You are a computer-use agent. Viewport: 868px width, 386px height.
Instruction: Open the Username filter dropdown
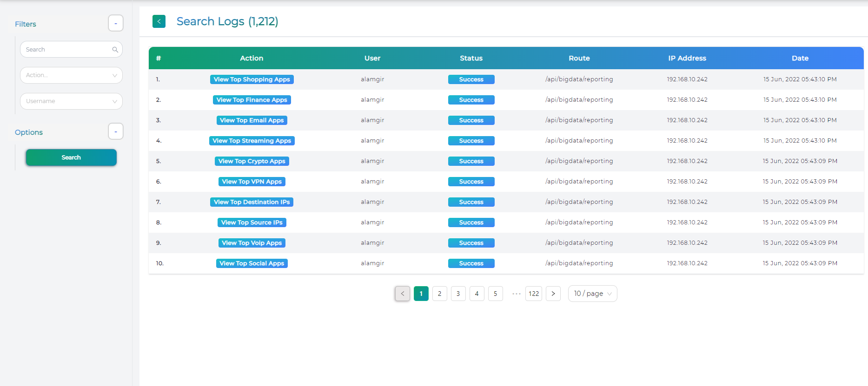coord(71,101)
